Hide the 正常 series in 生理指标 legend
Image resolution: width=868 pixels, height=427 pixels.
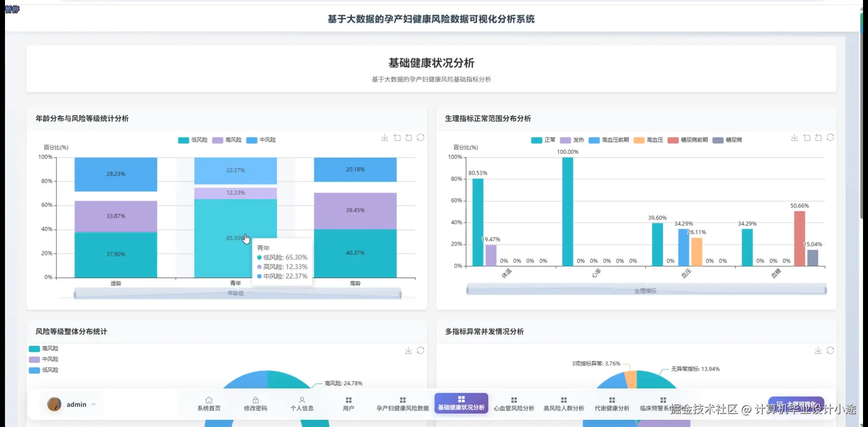(543, 140)
